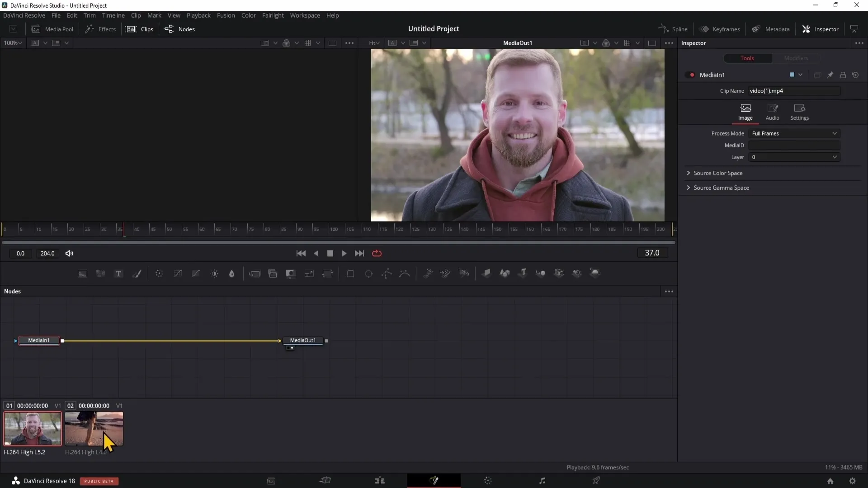Viewport: 868px width, 488px height.
Task: Open the Color page
Action: click(x=488, y=481)
